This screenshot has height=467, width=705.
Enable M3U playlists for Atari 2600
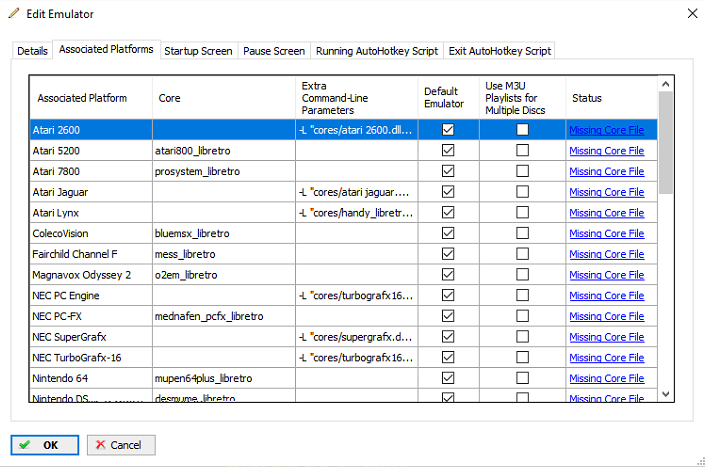tap(522, 129)
